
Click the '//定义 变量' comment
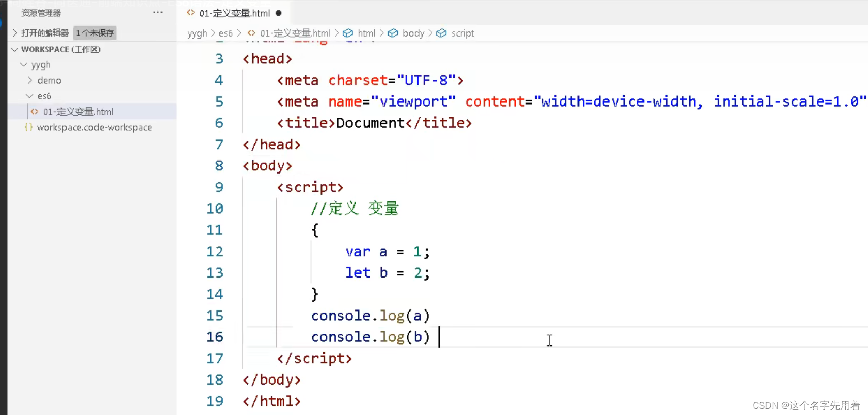click(x=355, y=209)
